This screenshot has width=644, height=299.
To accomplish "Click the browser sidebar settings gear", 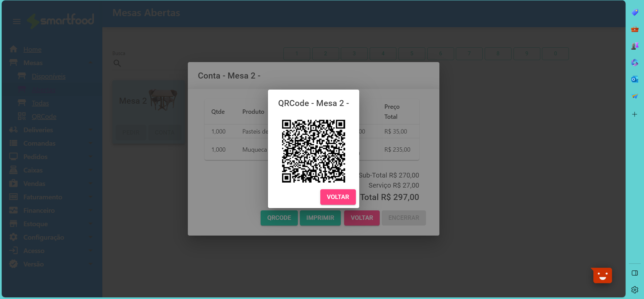I will (634, 290).
